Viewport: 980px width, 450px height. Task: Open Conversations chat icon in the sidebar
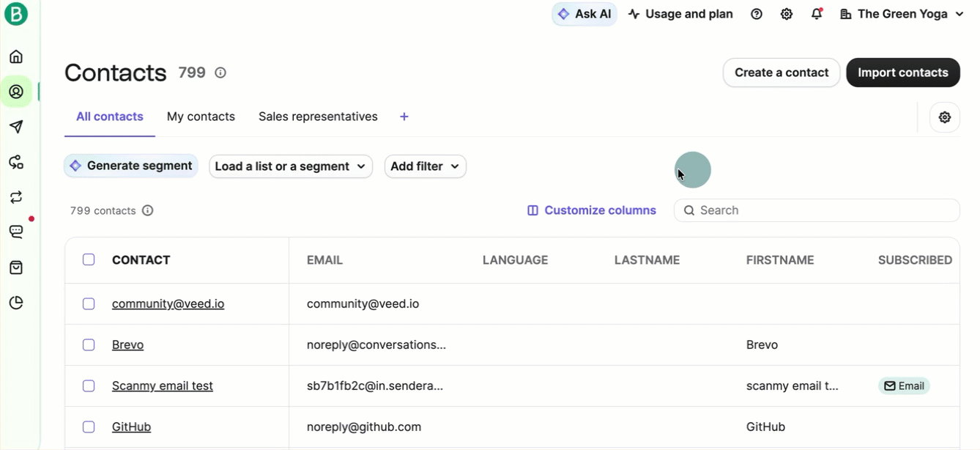click(16, 232)
